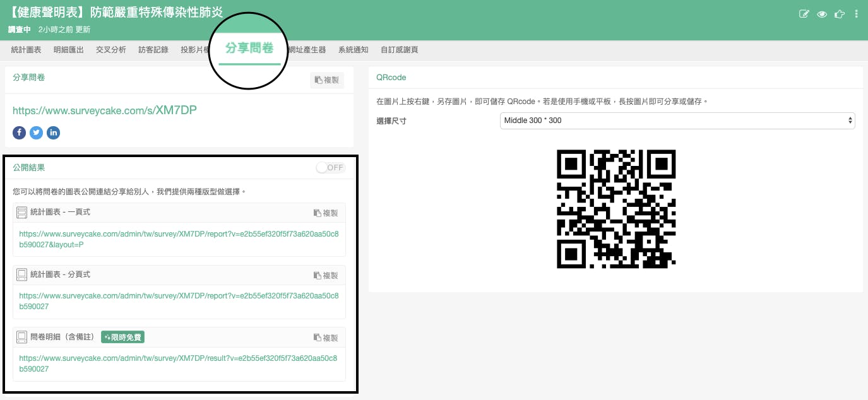Click the 公開結果 section heading

coord(29,168)
